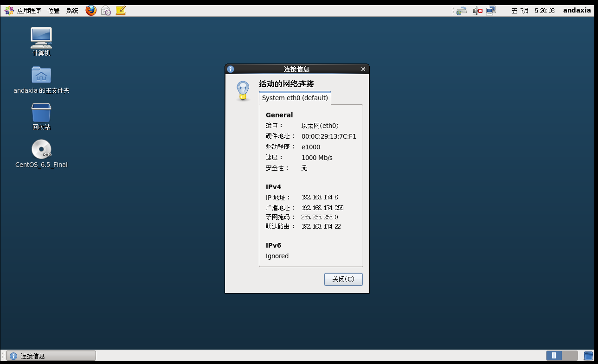This screenshot has width=598, height=364.
Task: Click the 广播地址： label
Action: (x=281, y=208)
